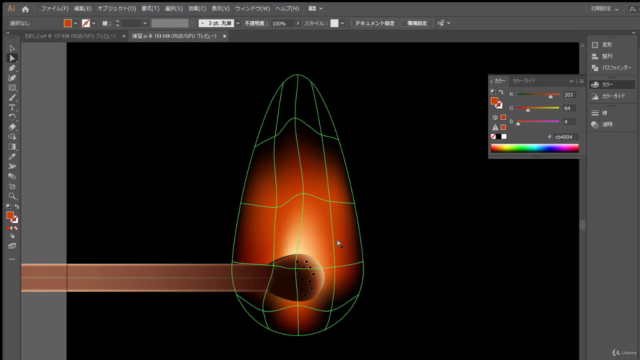Collapse the Color panel with double arrows
The height and width of the screenshot is (360, 640).
(x=571, y=81)
